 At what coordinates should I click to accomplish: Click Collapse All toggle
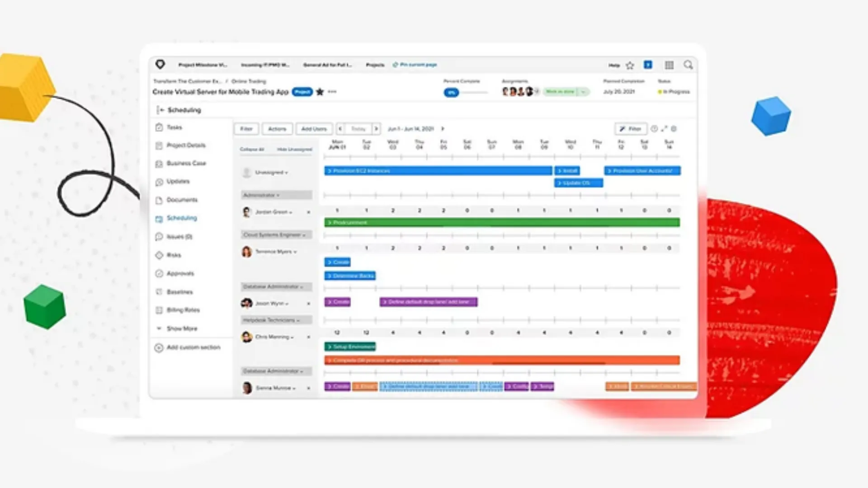(x=252, y=149)
